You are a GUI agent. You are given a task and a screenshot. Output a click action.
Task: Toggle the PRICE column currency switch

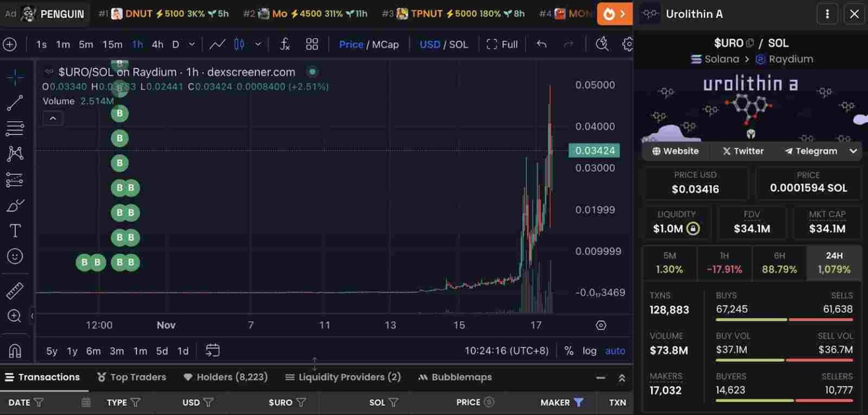coord(489,403)
